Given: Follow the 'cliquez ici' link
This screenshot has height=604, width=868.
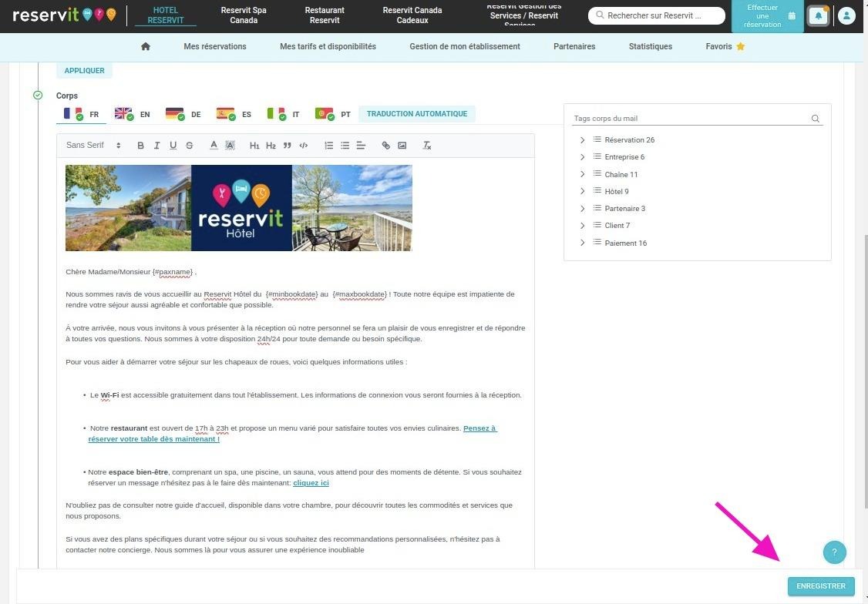Looking at the screenshot, I should coord(311,483).
